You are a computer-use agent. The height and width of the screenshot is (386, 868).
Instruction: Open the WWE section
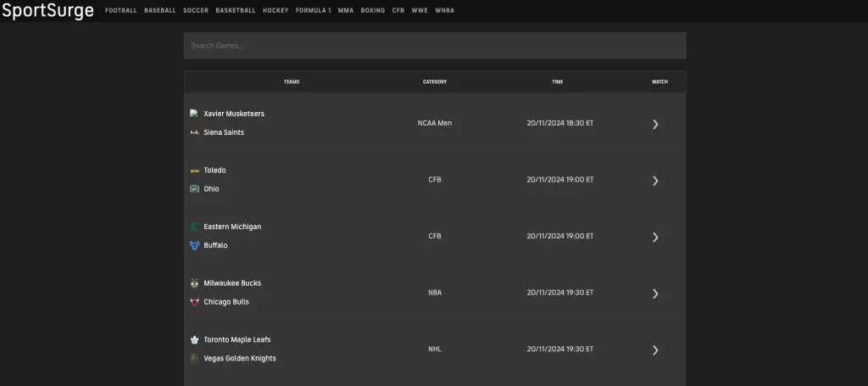420,10
